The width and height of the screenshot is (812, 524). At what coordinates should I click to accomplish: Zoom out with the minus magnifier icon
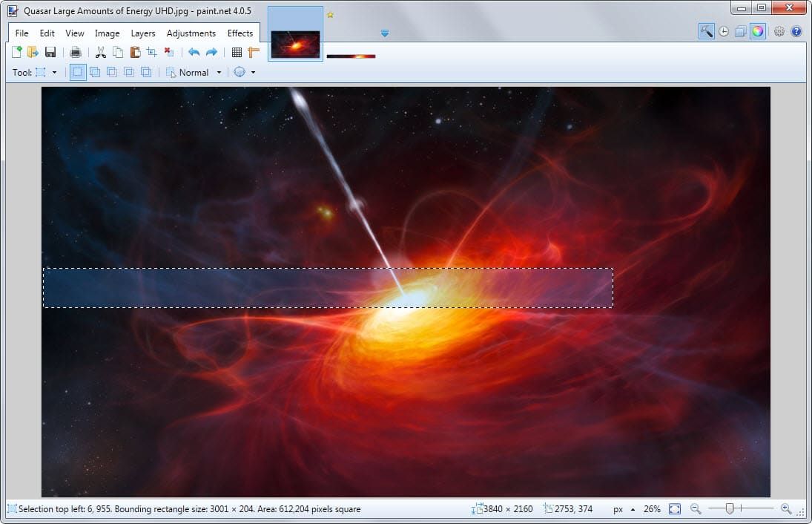696,509
